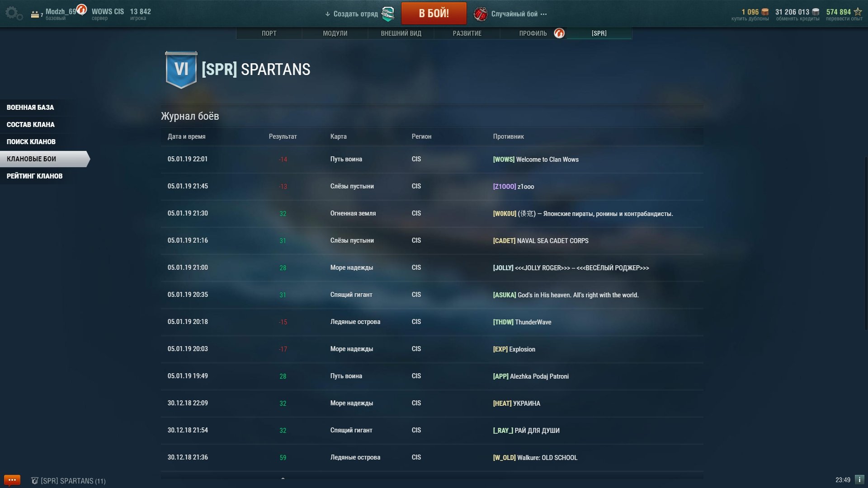Click the credits silver coin icon

pyautogui.click(x=816, y=12)
